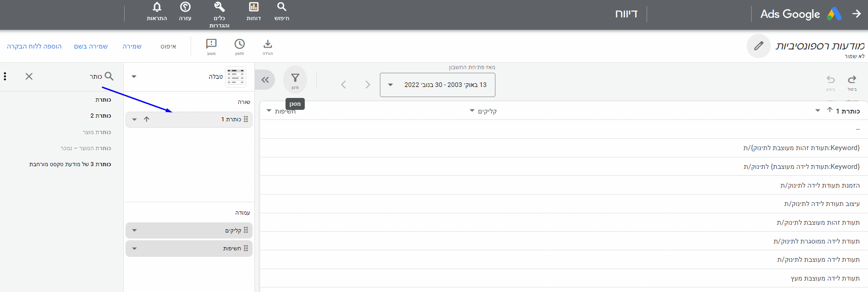Open the schedule clock icon (תזמון)

pyautogui.click(x=240, y=47)
